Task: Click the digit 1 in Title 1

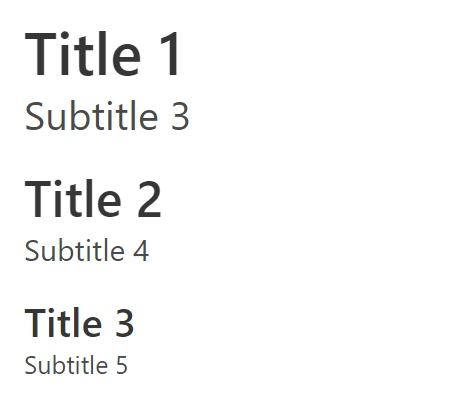Action: click(x=171, y=54)
